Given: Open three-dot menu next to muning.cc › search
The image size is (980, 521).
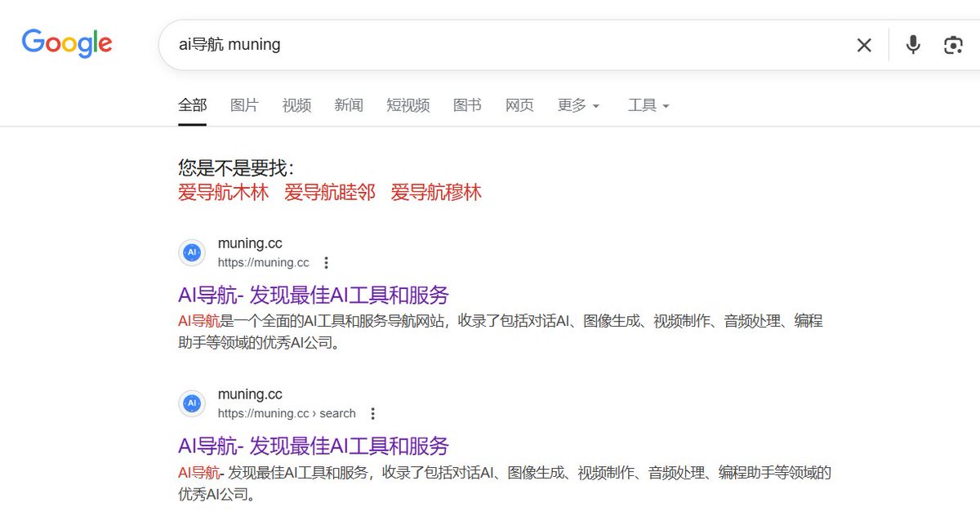Looking at the screenshot, I should [x=373, y=413].
